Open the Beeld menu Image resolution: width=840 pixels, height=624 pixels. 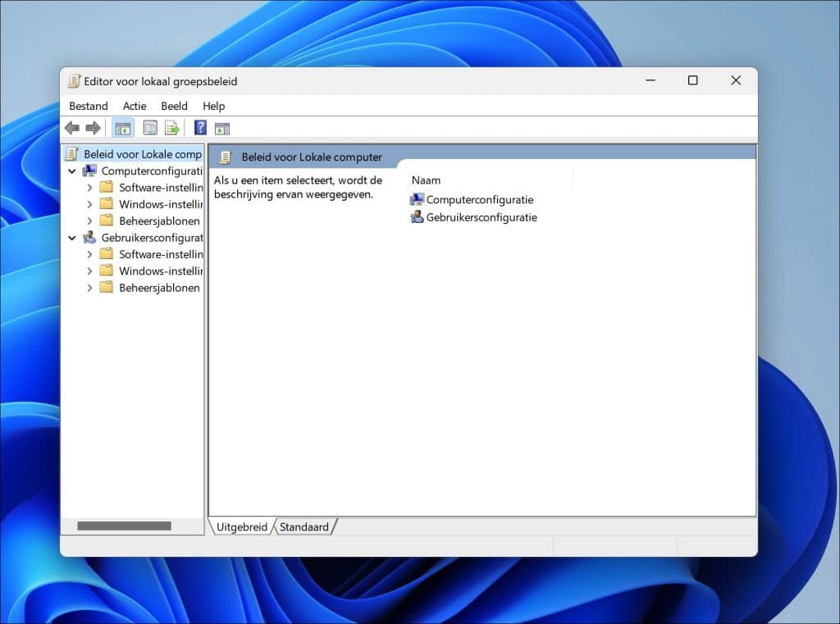(x=174, y=106)
